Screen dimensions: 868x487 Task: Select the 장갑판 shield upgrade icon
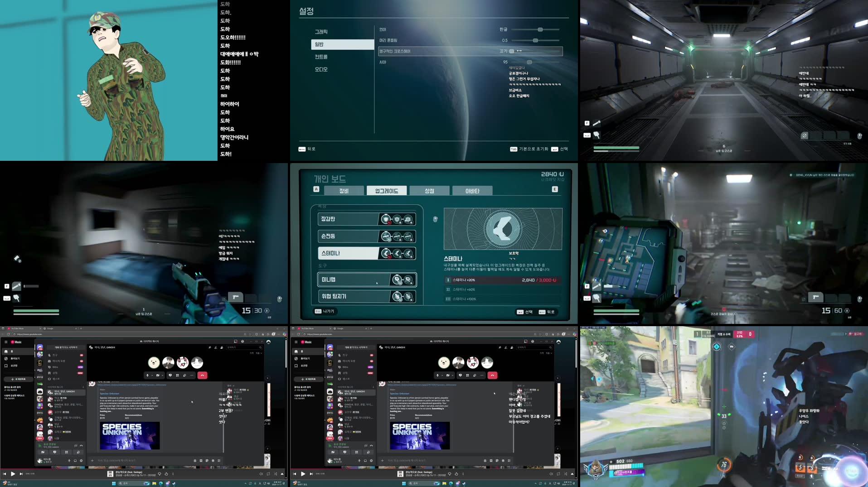tap(386, 220)
